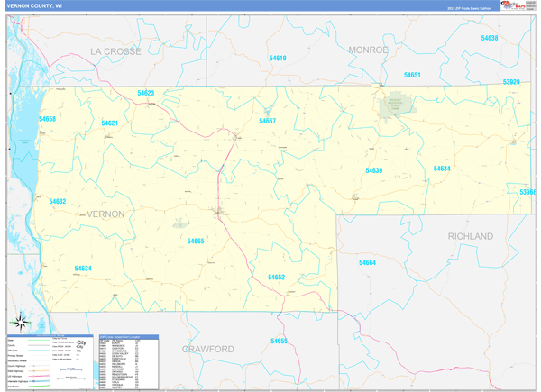Select ZIP code 54658 label

coord(47,119)
